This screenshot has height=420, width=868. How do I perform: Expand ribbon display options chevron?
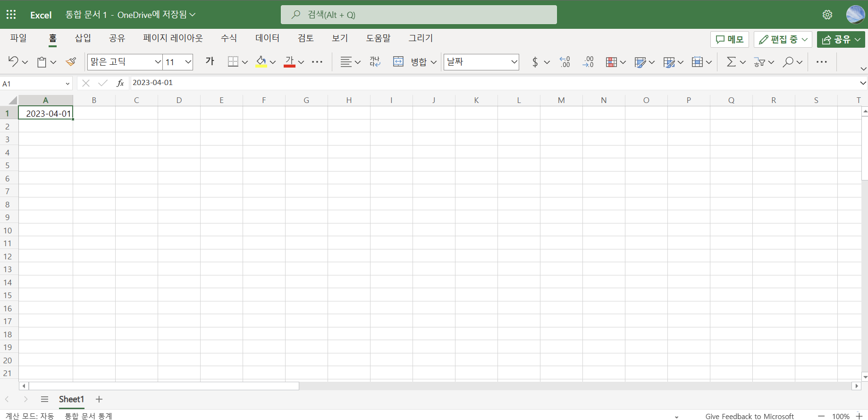tap(863, 69)
